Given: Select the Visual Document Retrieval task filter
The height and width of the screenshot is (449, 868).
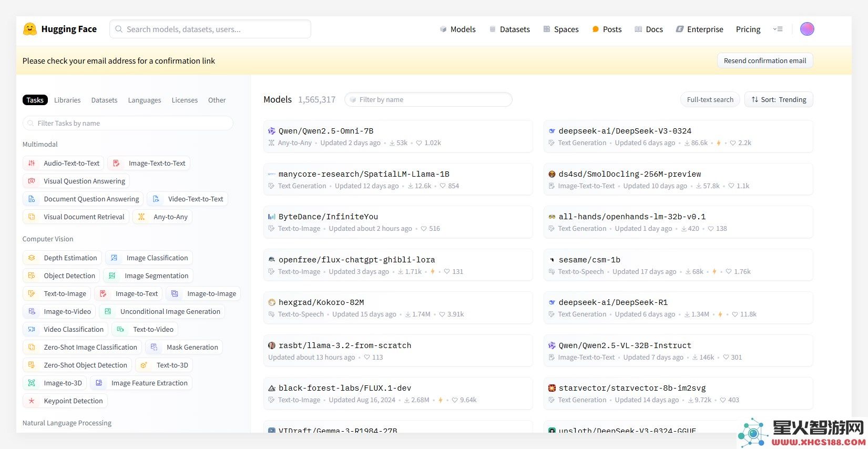Looking at the screenshot, I should tap(76, 217).
